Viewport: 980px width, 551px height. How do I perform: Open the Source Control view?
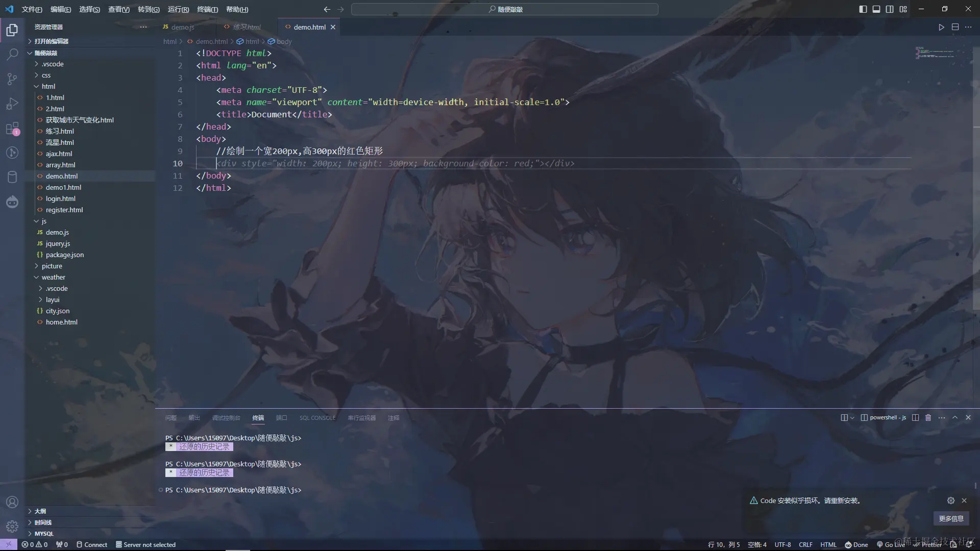point(12,79)
